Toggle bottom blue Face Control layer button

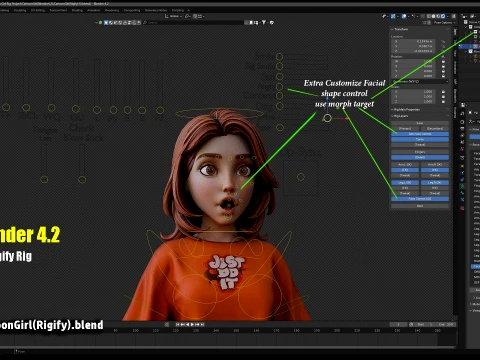(420, 199)
